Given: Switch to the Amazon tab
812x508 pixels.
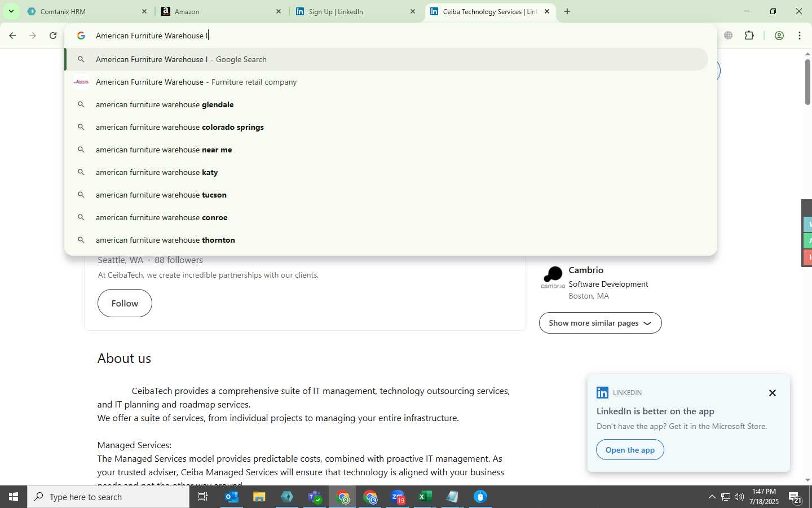Looking at the screenshot, I should tap(221, 11).
